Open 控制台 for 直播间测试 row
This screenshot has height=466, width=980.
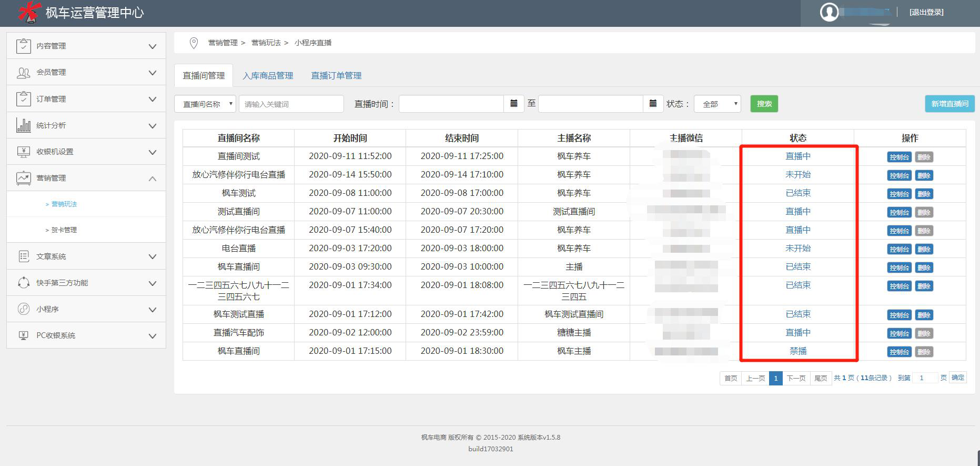(x=900, y=157)
